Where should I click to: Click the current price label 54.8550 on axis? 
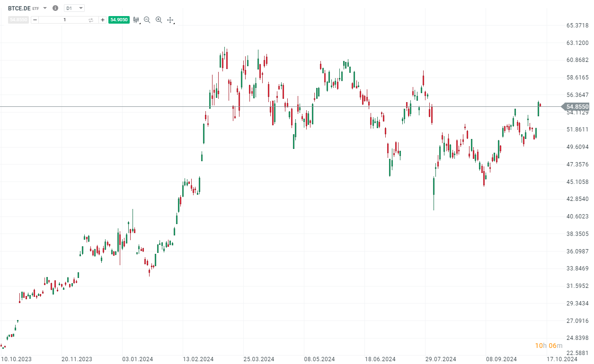click(x=577, y=107)
